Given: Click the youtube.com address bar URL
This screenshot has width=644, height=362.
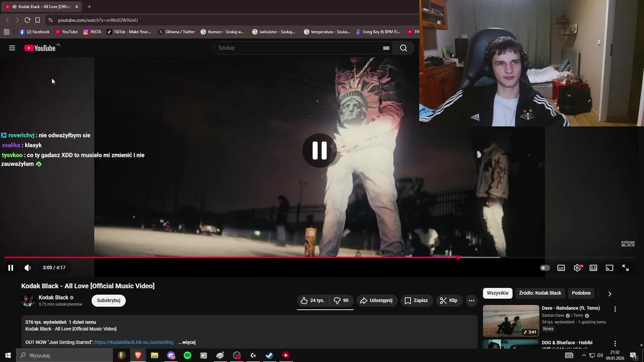Looking at the screenshot, I should [x=98, y=20].
